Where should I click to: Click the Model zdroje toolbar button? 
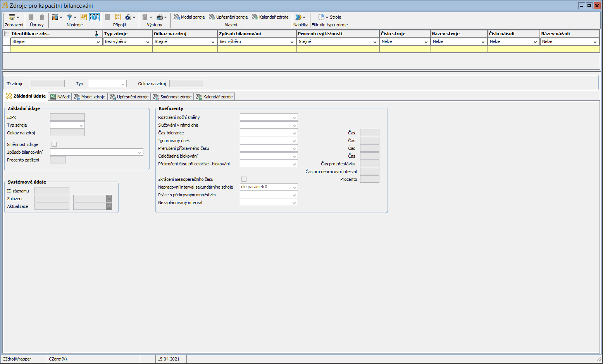(x=189, y=17)
